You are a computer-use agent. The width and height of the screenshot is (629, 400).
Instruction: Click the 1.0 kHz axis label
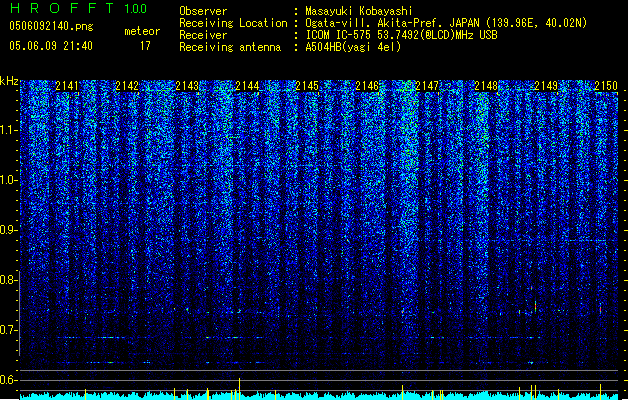tap(8, 181)
